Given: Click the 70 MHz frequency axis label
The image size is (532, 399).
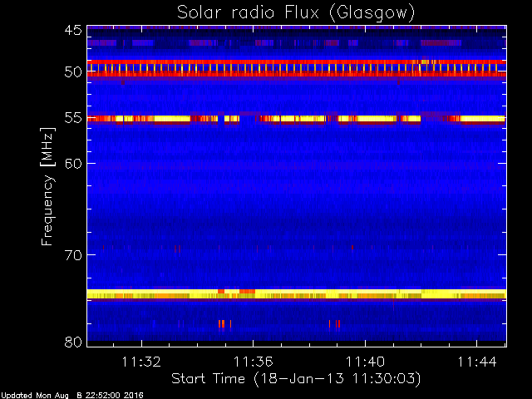Looking at the screenshot, I should 73,255.
